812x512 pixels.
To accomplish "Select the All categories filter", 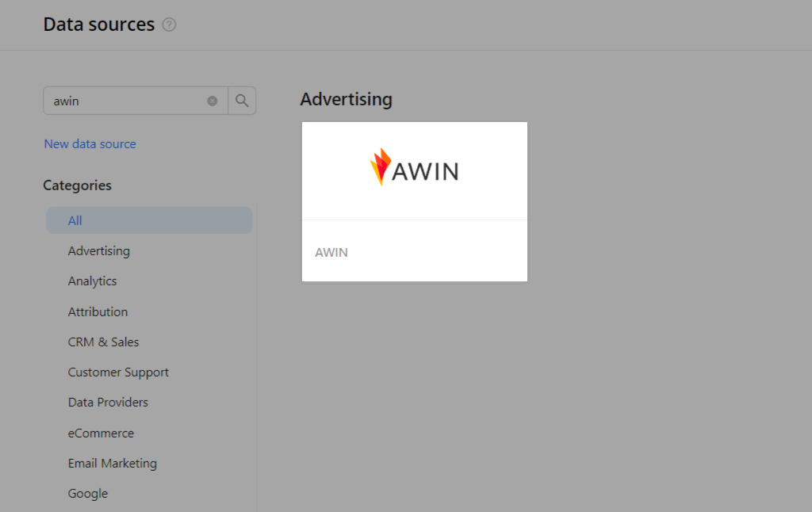I will pos(74,220).
